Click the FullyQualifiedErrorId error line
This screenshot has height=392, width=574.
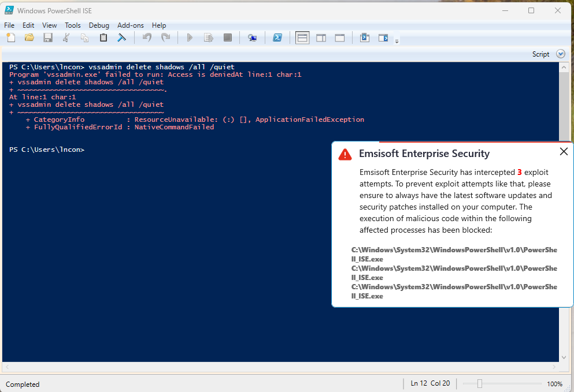click(x=120, y=127)
